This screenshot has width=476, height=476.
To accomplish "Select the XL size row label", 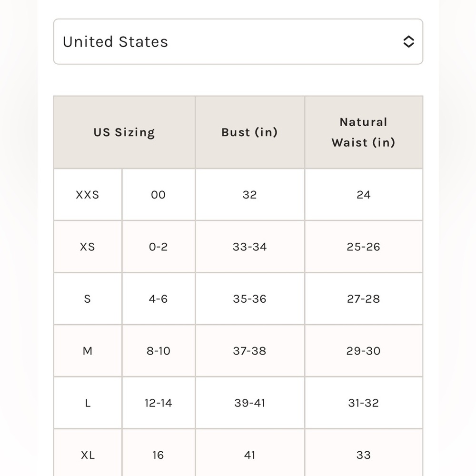I will click(88, 455).
